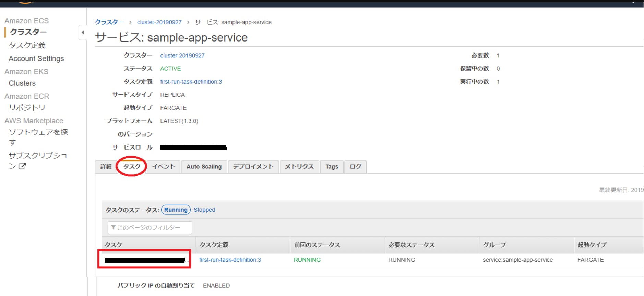644x296 pixels.
Task: Open ソフトウェアを探す under AWS Marketplace
Action: [38, 137]
